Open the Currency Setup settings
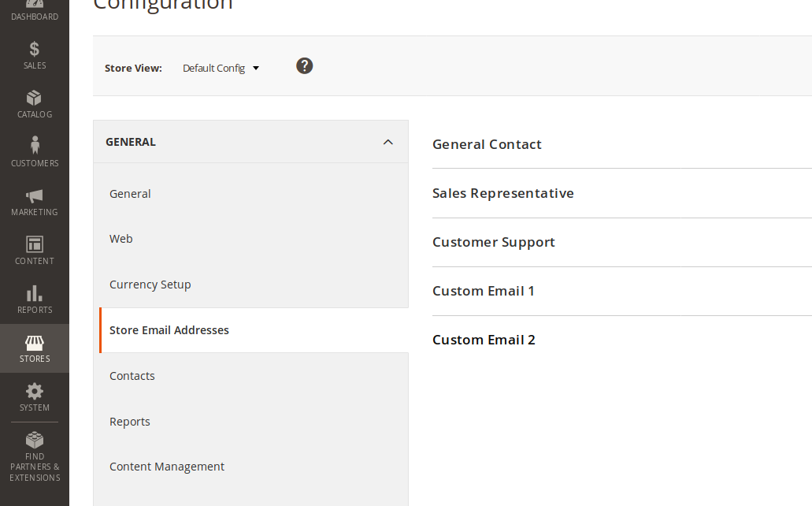812x506 pixels. pyautogui.click(x=150, y=285)
